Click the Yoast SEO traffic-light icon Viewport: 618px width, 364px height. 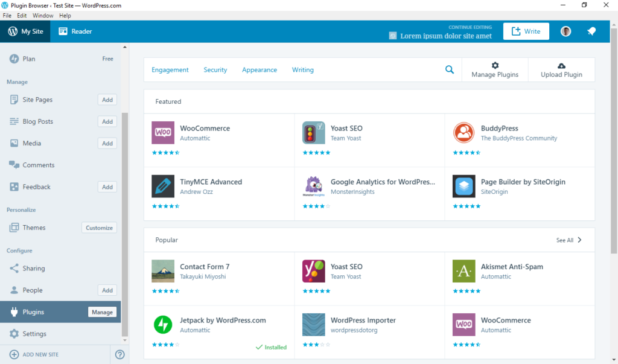313,132
